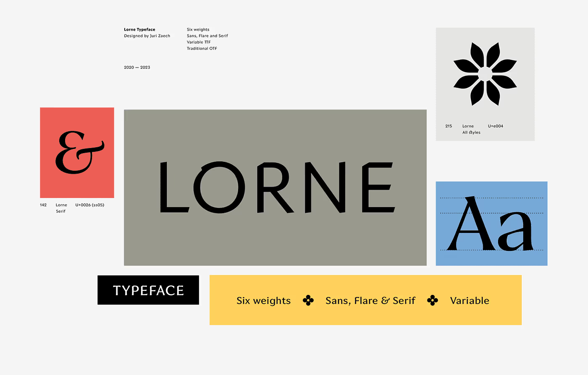Select the Variable TTF format listing
Viewport: 588px width, 375px height.
[x=198, y=42]
